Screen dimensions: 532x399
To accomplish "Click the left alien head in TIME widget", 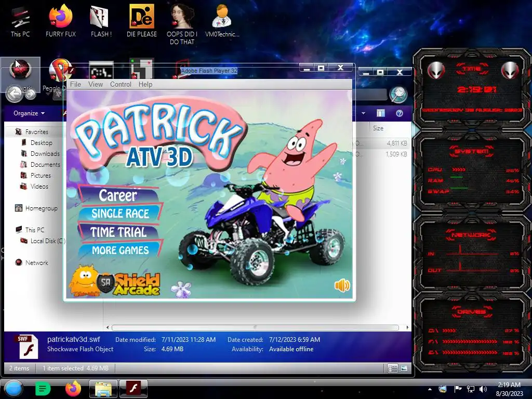I will click(435, 70).
